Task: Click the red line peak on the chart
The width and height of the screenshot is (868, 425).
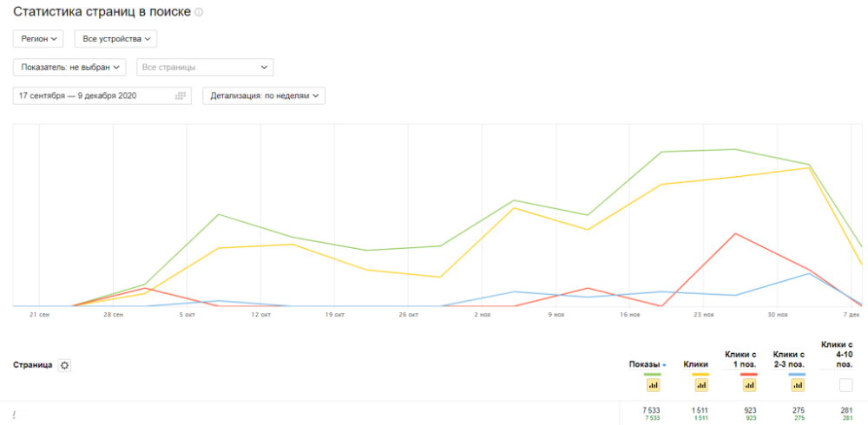Action: pos(736,233)
